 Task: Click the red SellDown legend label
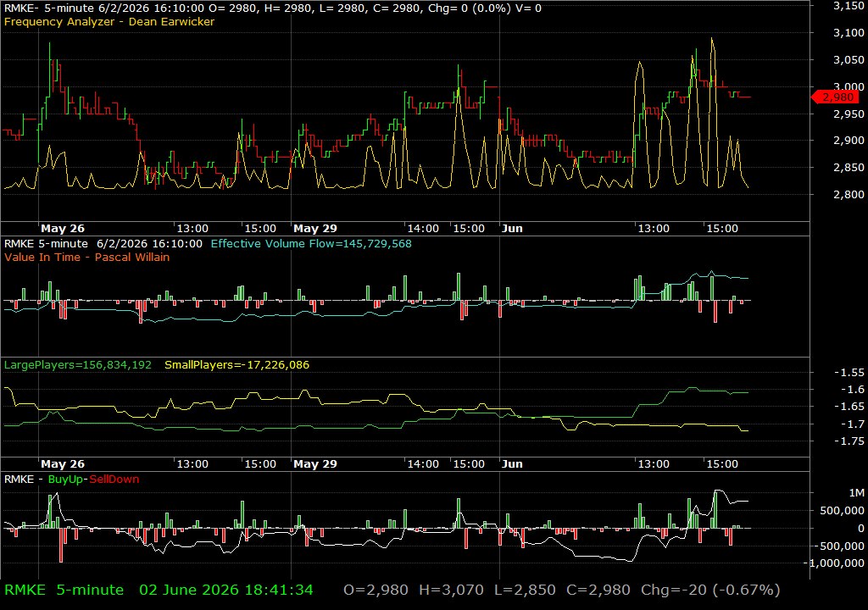[x=114, y=480]
